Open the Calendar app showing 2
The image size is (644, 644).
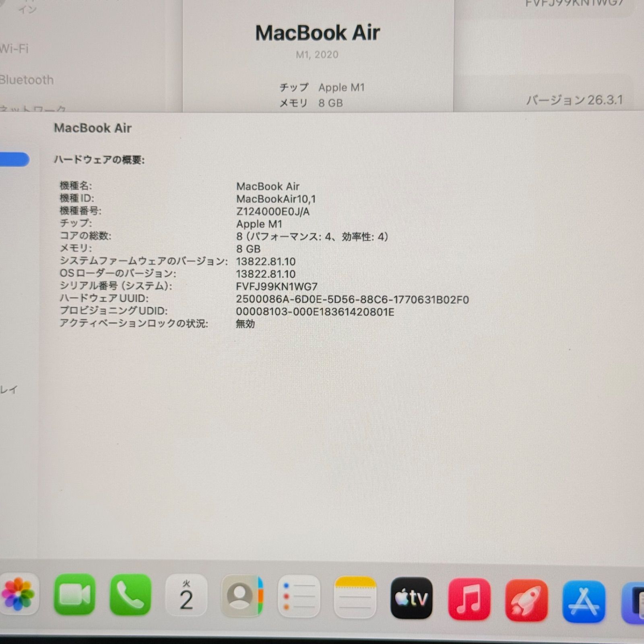click(x=186, y=595)
